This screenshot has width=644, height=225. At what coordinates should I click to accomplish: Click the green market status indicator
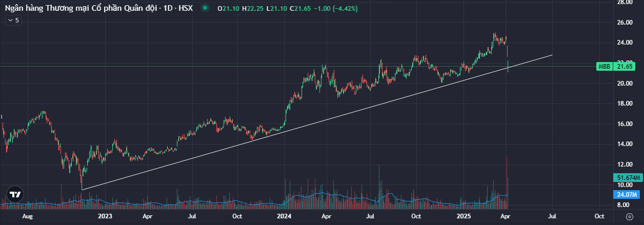[x=206, y=9]
